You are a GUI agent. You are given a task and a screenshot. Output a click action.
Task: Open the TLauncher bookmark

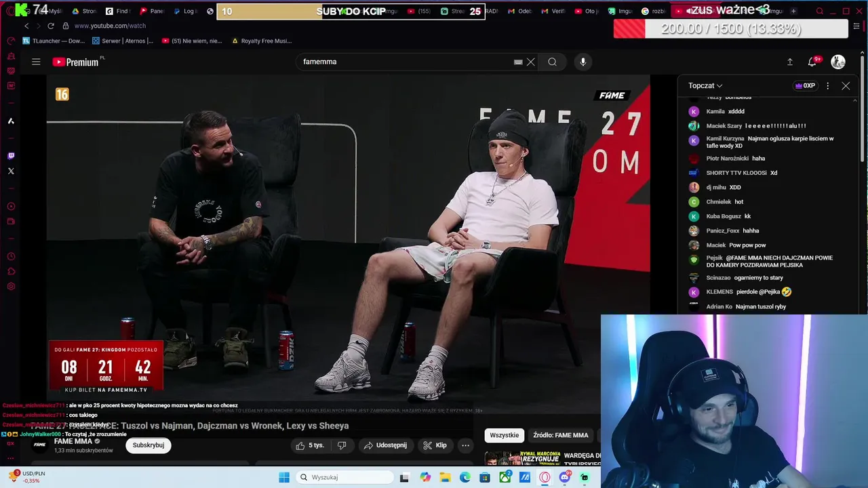[54, 41]
